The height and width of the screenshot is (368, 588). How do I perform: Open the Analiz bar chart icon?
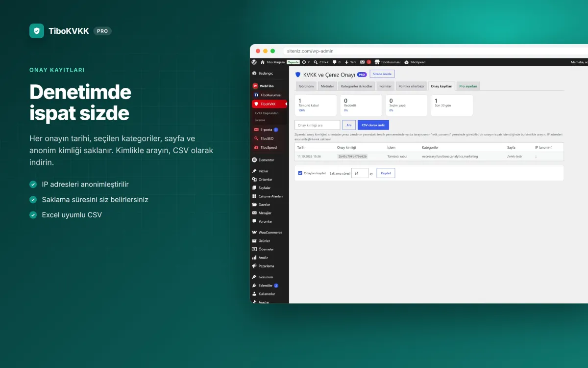[x=254, y=258]
